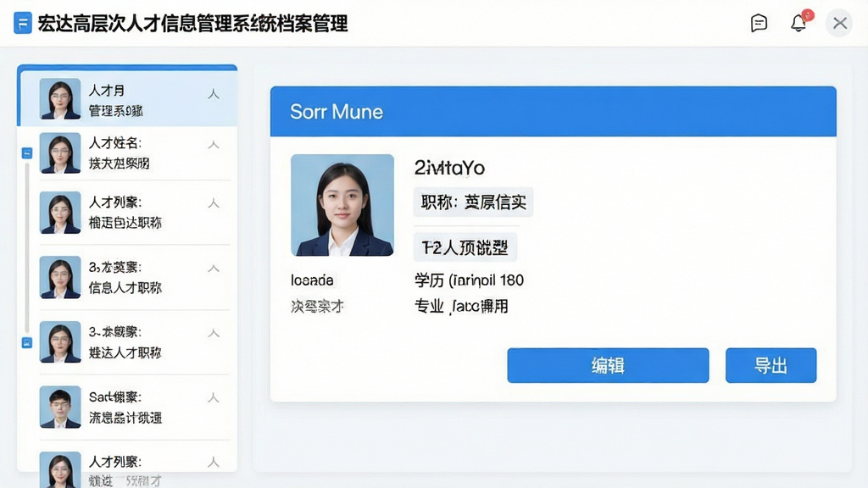Viewport: 868px width, 488px height.
Task: Collapse chevron on 人才列象 row with 职称
Action: (213, 203)
